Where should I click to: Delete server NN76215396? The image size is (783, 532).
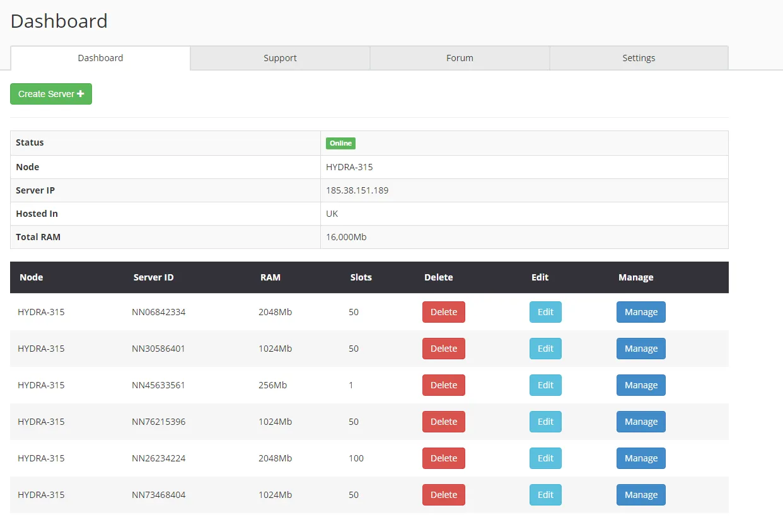click(x=444, y=422)
